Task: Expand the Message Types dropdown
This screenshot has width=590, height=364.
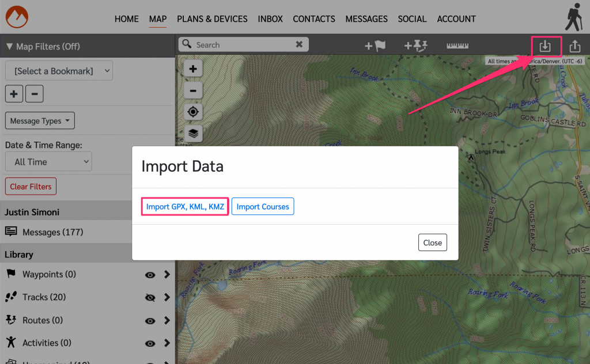Action: click(x=40, y=121)
